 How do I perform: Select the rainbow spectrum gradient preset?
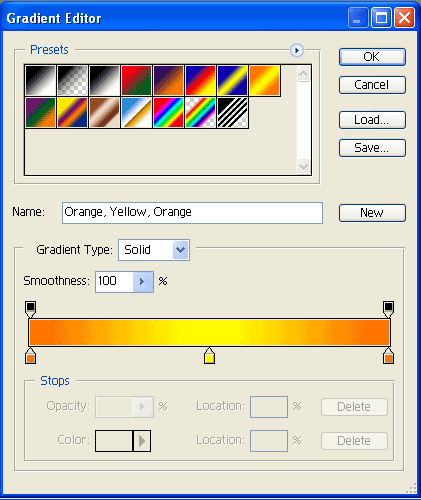[168, 112]
